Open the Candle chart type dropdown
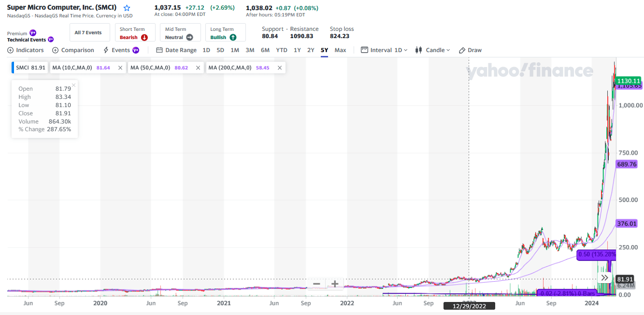This screenshot has width=644, height=315. pyautogui.click(x=432, y=50)
